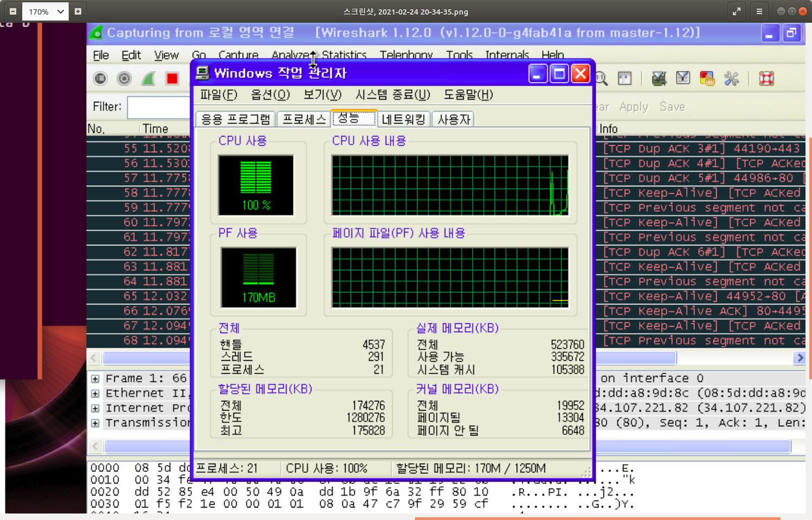This screenshot has height=520, width=812.
Task: Open Wireshark Edit menu
Action: [x=131, y=55]
